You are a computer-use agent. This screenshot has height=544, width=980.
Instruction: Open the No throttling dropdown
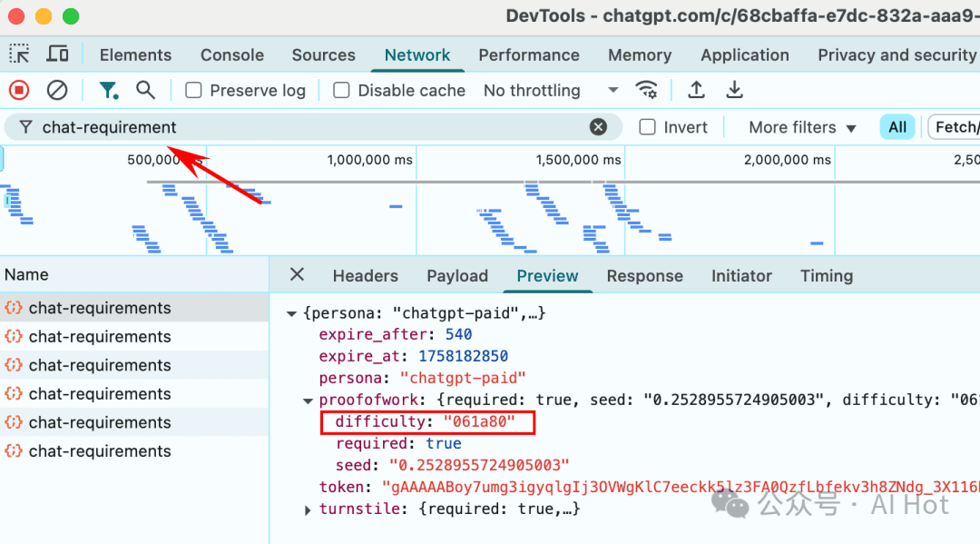pyautogui.click(x=550, y=91)
